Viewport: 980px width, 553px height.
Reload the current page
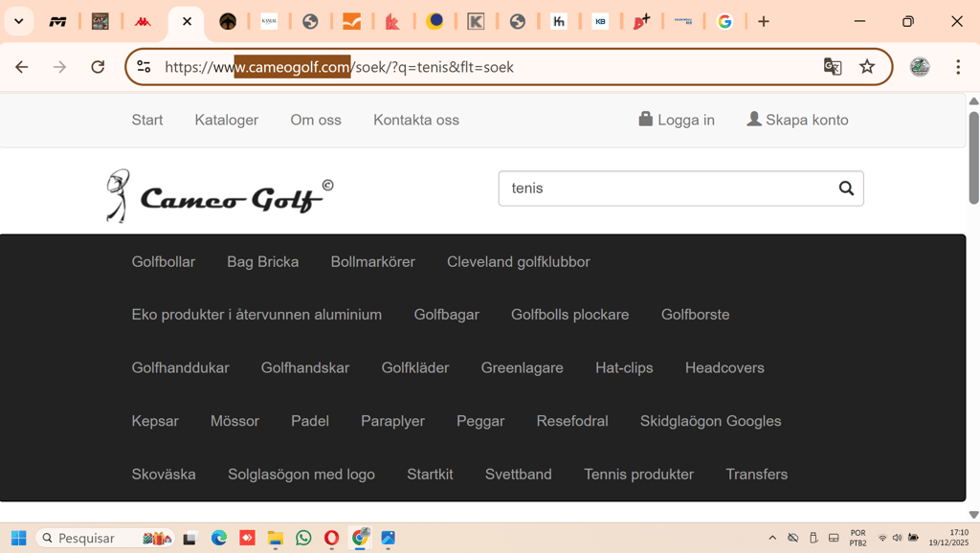pos(98,67)
